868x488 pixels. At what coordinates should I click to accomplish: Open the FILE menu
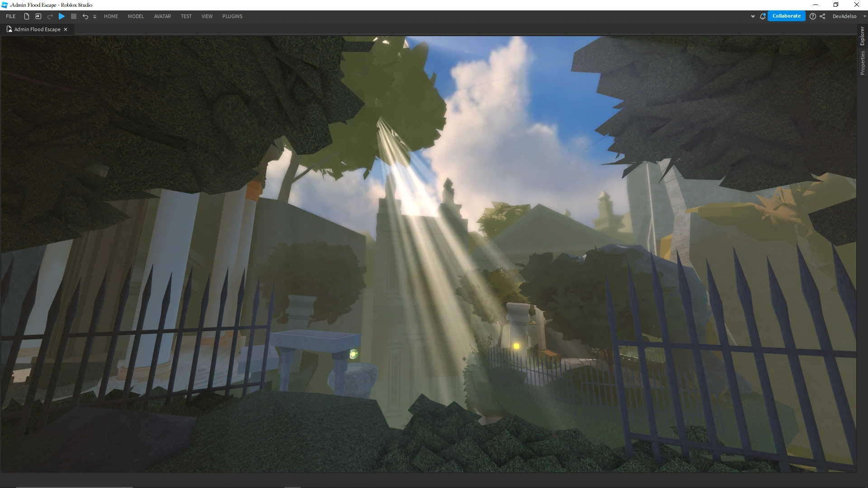(11, 16)
